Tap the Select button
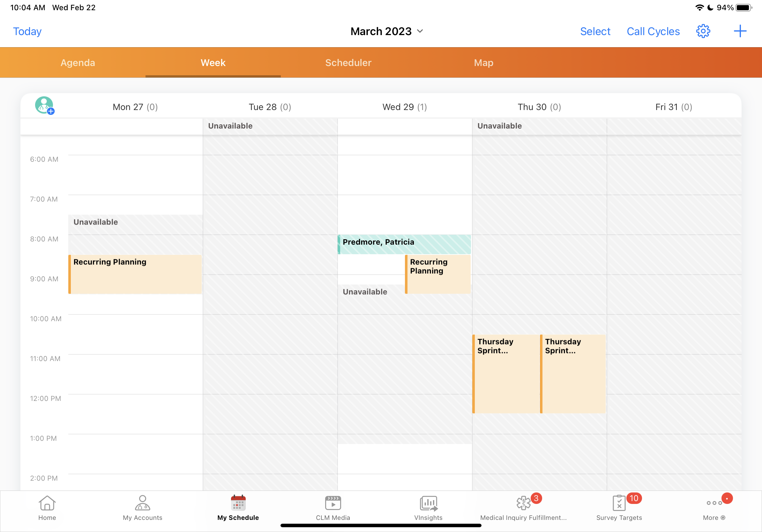Screen dimensions: 762x532 (x=595, y=31)
